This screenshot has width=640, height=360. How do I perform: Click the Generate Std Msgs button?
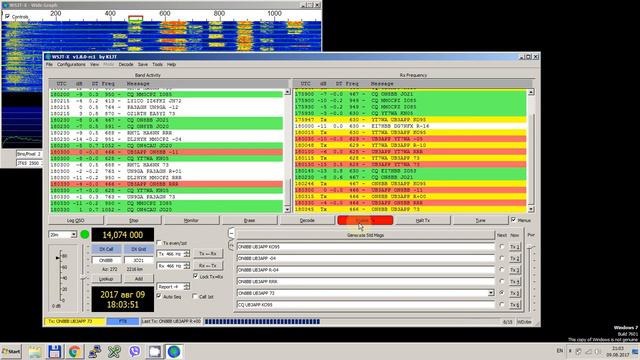tap(365, 235)
